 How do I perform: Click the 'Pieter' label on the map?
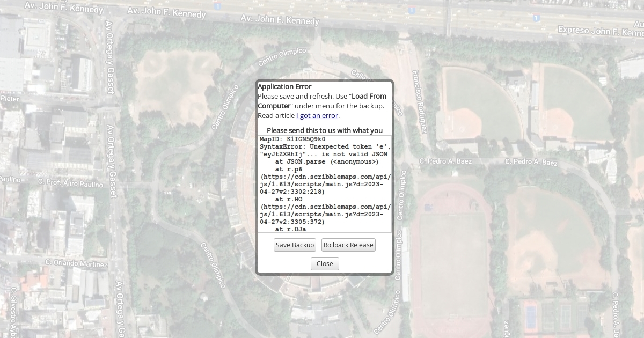click(x=10, y=99)
